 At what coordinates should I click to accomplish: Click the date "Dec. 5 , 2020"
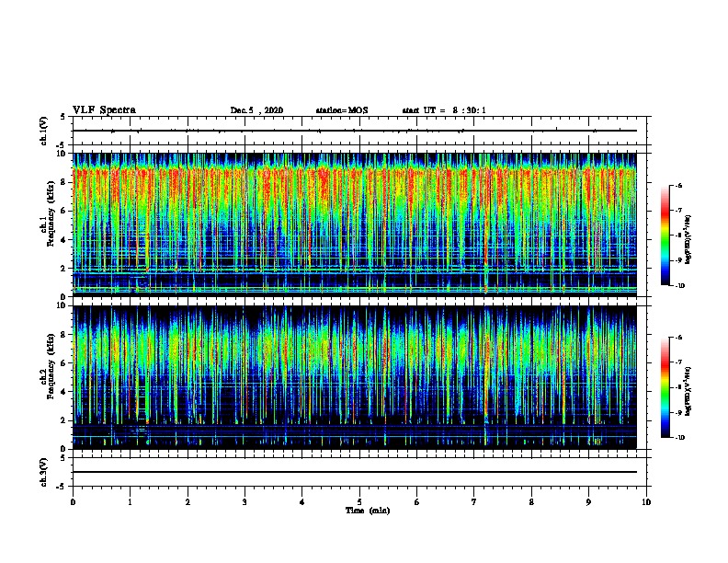256,110
